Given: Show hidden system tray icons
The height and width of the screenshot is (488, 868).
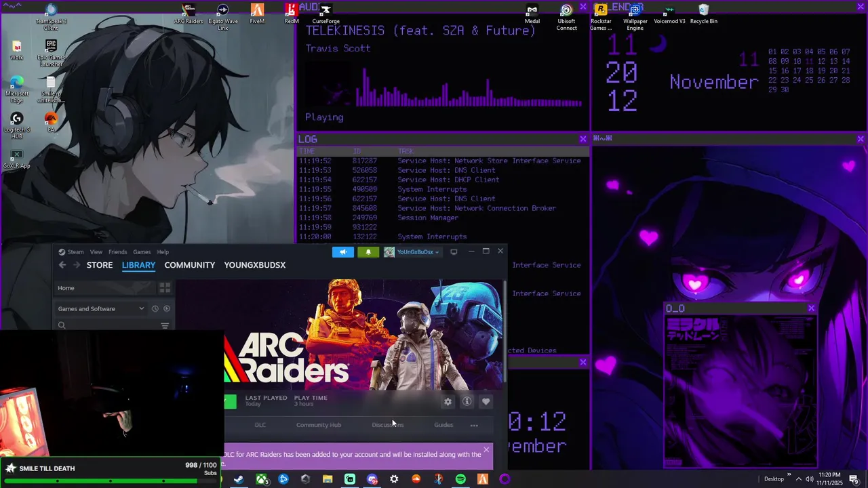Looking at the screenshot, I should pyautogui.click(x=798, y=479).
